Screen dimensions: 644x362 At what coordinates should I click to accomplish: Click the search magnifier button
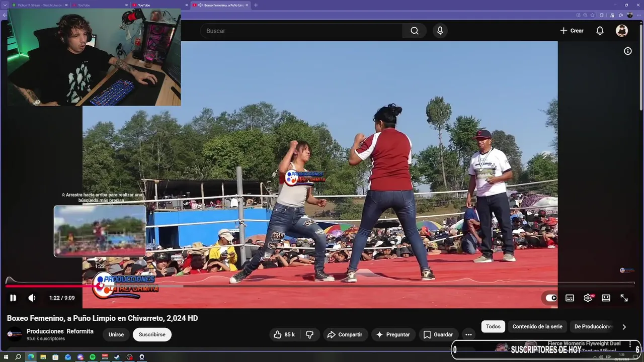pos(414,31)
